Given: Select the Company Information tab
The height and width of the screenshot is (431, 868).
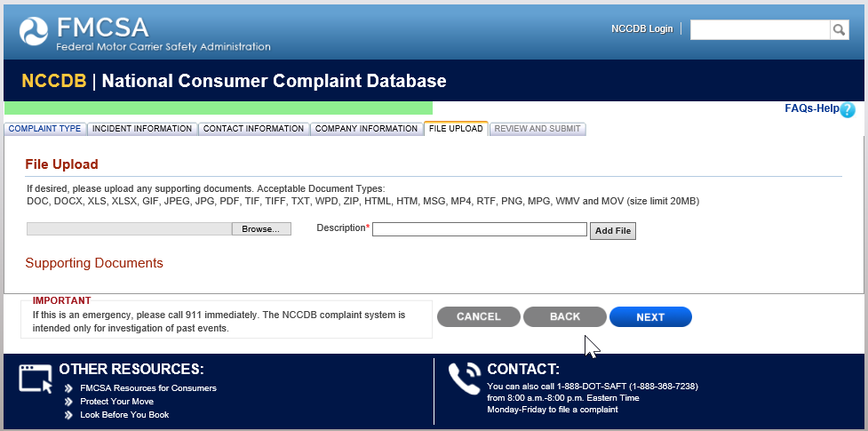Looking at the screenshot, I should [366, 129].
